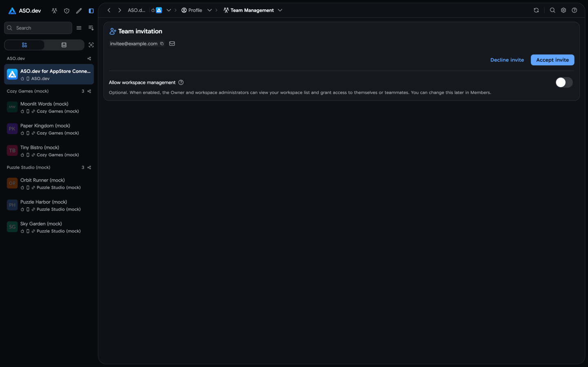Click the envelope mail icon beside invitee email

pos(172,44)
